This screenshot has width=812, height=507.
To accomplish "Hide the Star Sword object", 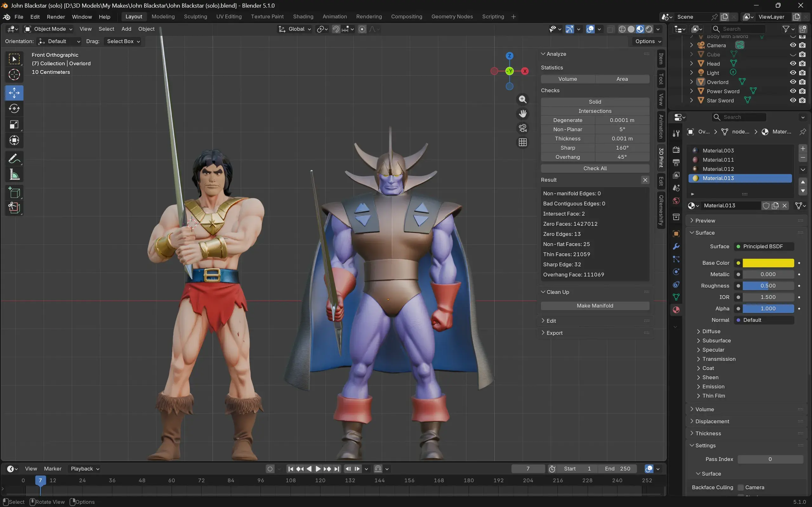I will click(x=793, y=100).
